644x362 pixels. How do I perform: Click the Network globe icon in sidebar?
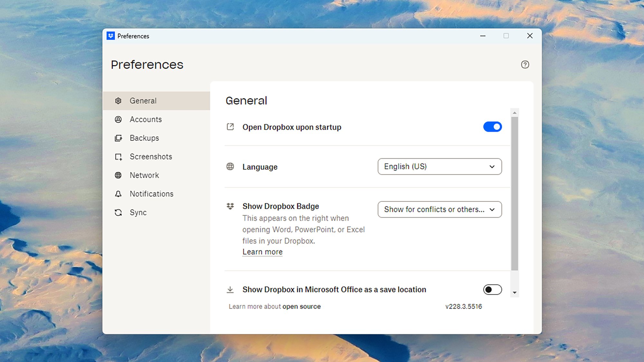pyautogui.click(x=118, y=175)
